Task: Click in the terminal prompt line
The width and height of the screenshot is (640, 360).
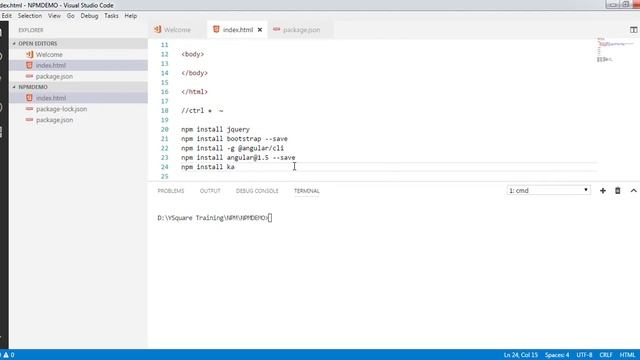Action: (x=215, y=218)
